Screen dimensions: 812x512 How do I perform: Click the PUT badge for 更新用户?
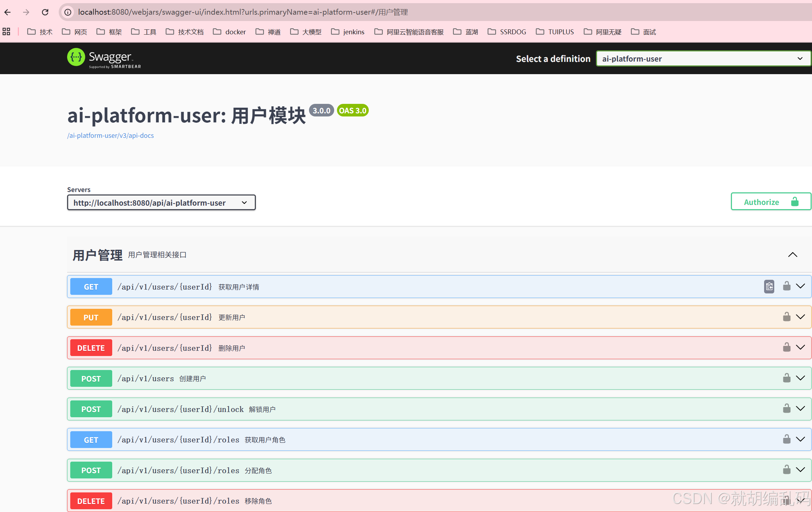point(91,317)
